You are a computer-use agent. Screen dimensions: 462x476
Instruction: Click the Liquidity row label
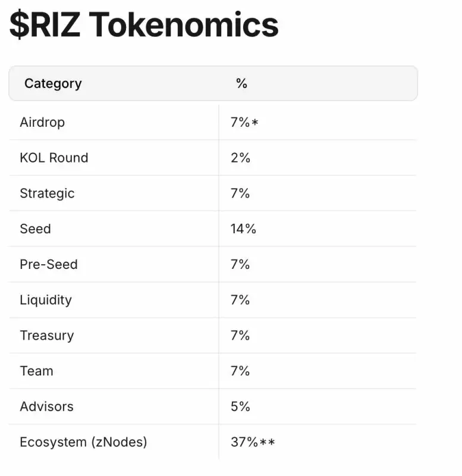pos(46,300)
